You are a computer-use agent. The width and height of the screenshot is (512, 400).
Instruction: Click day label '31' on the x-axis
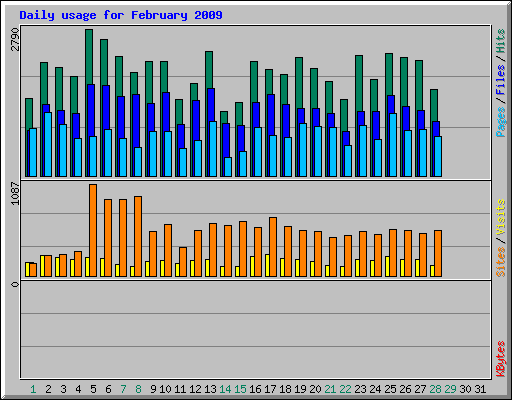(480, 389)
